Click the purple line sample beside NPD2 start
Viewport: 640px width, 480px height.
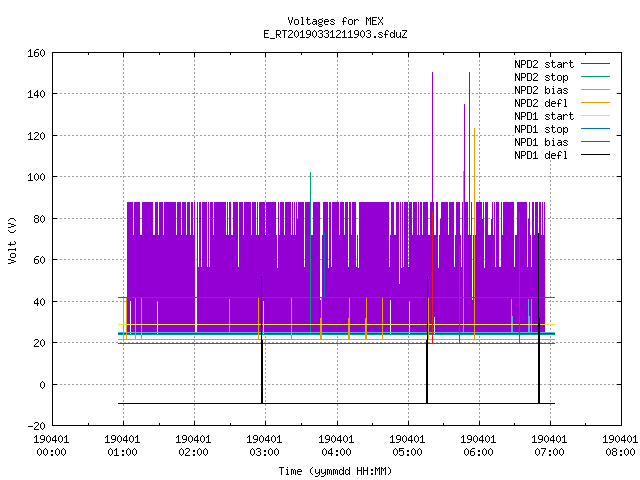click(x=595, y=64)
